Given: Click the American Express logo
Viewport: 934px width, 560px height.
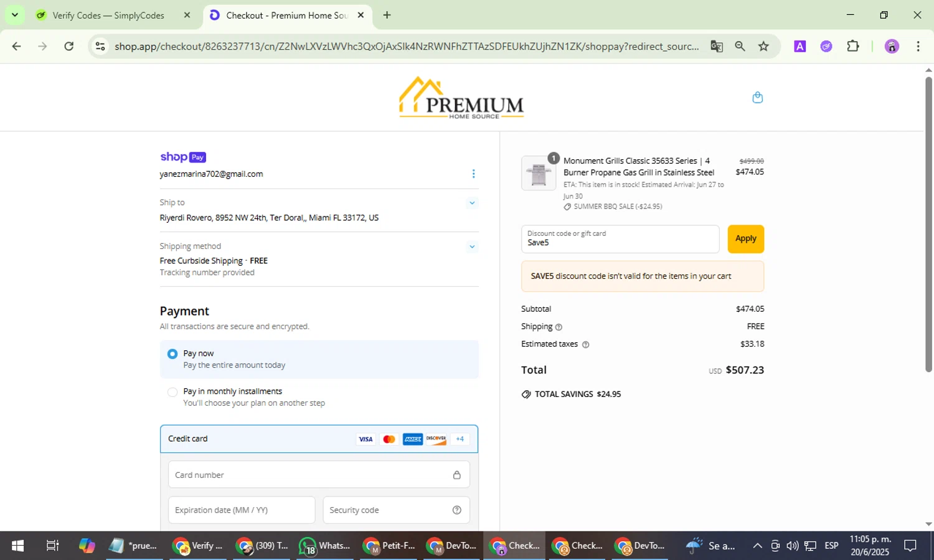Looking at the screenshot, I should tap(412, 439).
